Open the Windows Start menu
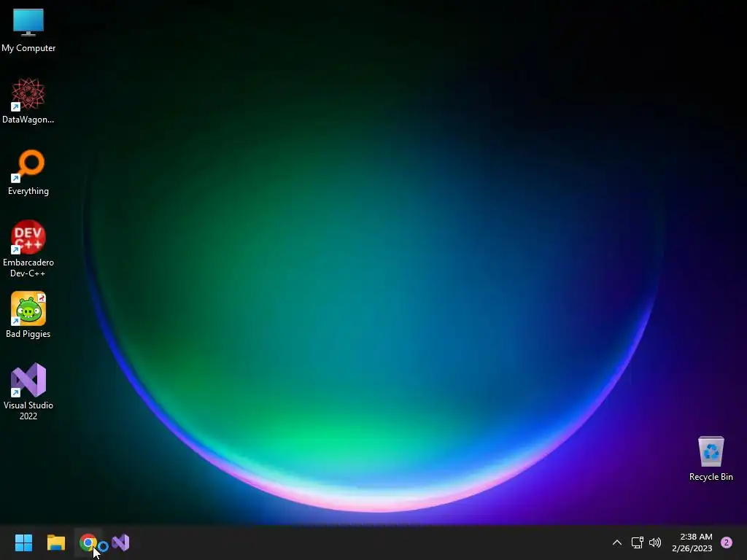747x560 pixels. click(23, 542)
